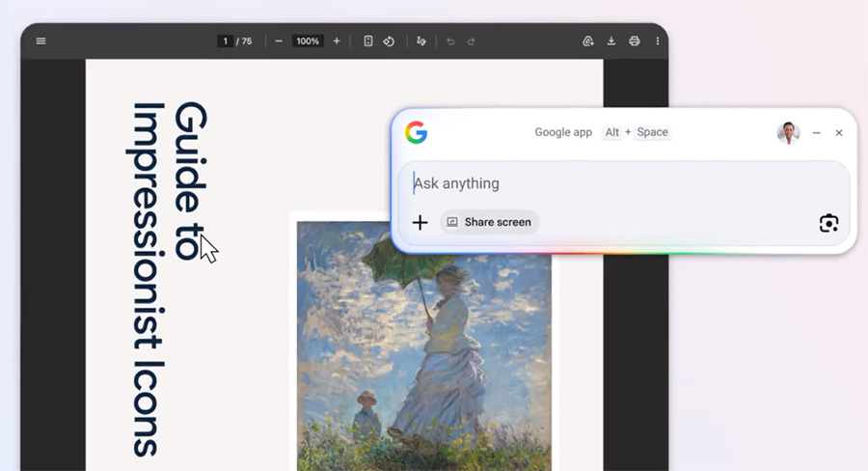
Task: Select the draw annotation tool
Action: 421,41
